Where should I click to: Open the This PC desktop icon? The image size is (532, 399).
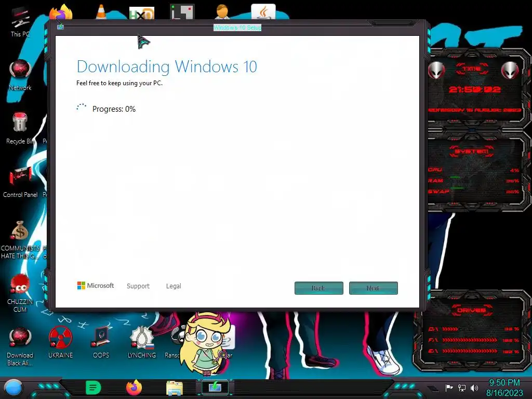(20, 22)
